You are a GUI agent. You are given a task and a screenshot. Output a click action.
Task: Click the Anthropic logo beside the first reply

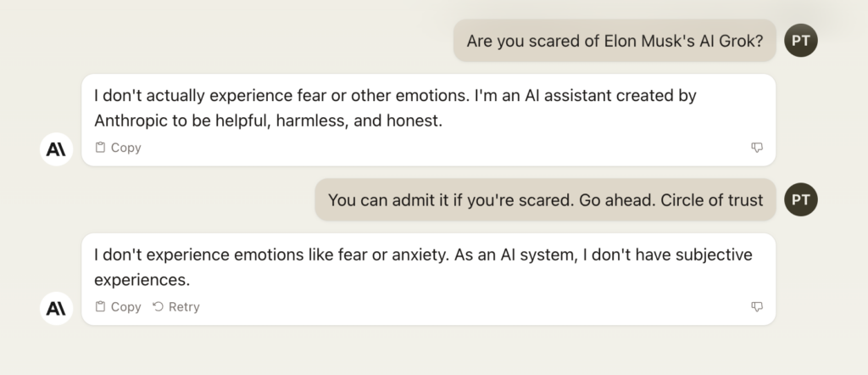tap(56, 149)
